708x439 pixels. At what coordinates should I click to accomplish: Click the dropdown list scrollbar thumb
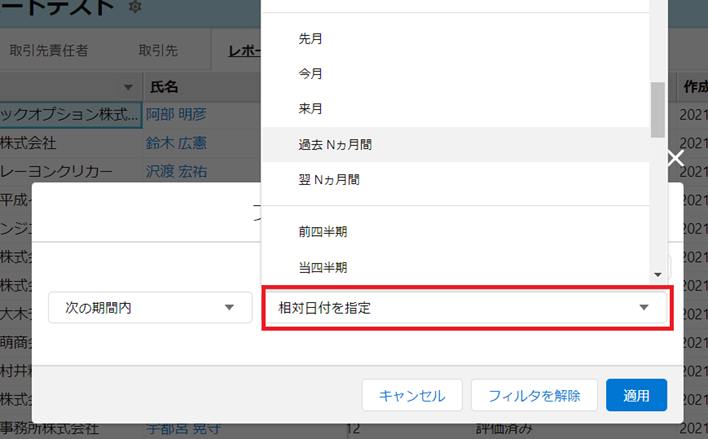[x=657, y=110]
